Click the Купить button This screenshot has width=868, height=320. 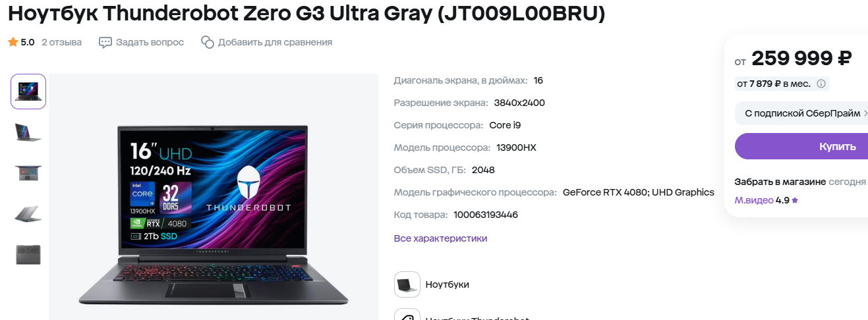click(801, 146)
